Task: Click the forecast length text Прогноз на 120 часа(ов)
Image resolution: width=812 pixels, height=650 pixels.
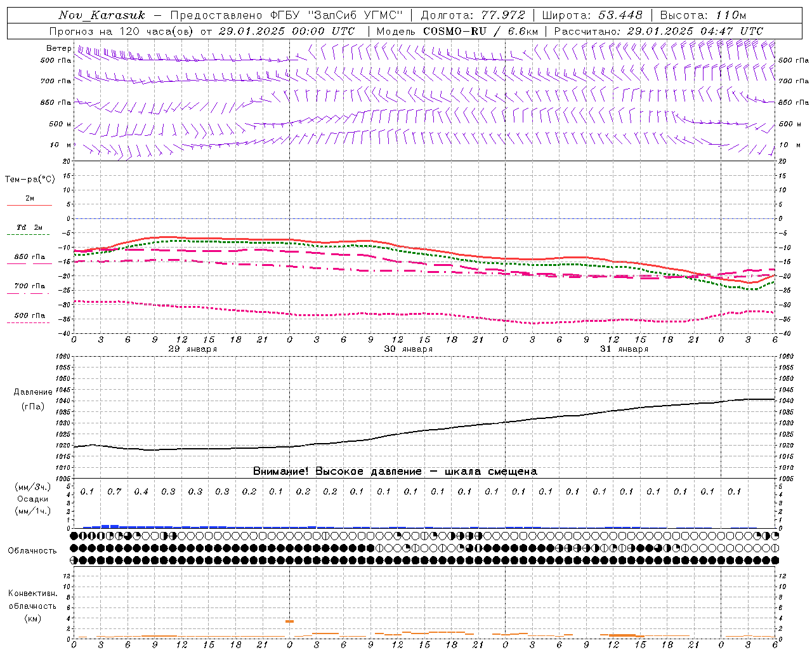Action: pyautogui.click(x=122, y=31)
